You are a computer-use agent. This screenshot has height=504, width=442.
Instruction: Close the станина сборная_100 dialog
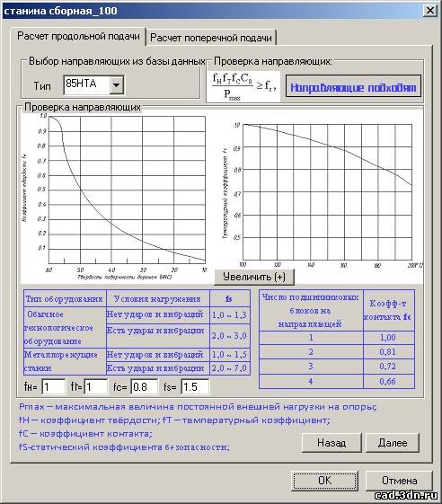pyautogui.click(x=430, y=11)
